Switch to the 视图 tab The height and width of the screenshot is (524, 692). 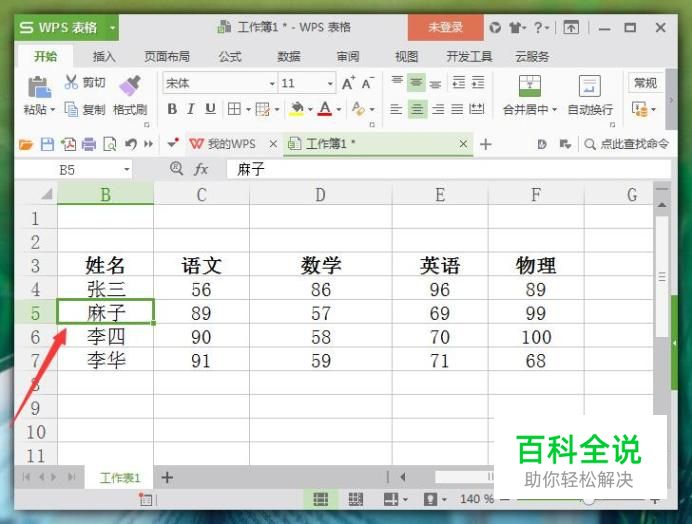point(406,57)
